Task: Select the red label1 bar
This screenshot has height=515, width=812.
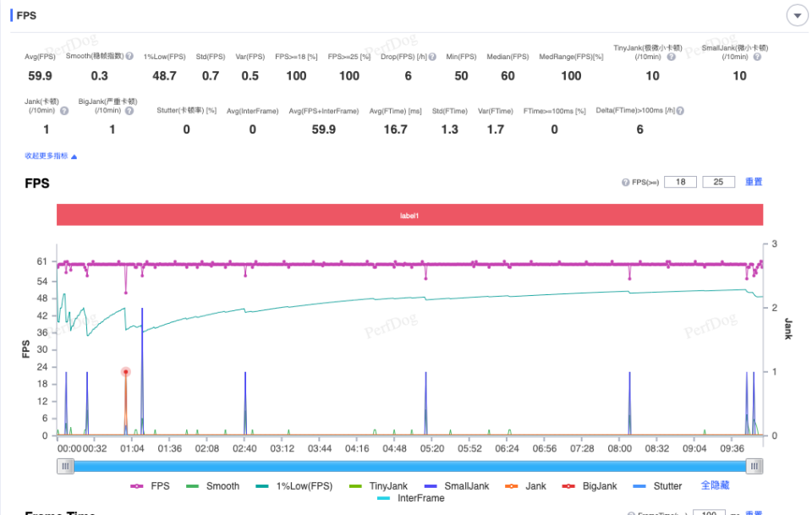Action: click(x=409, y=215)
